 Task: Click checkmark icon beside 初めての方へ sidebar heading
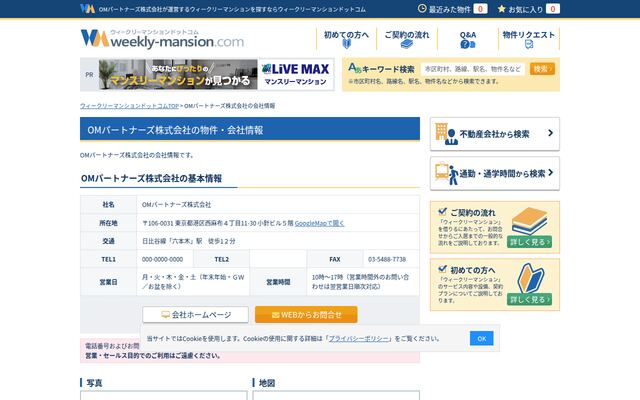click(442, 269)
